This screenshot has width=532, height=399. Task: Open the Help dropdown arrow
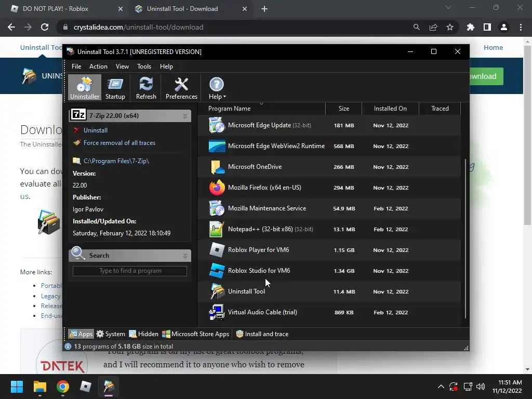pyautogui.click(x=224, y=97)
